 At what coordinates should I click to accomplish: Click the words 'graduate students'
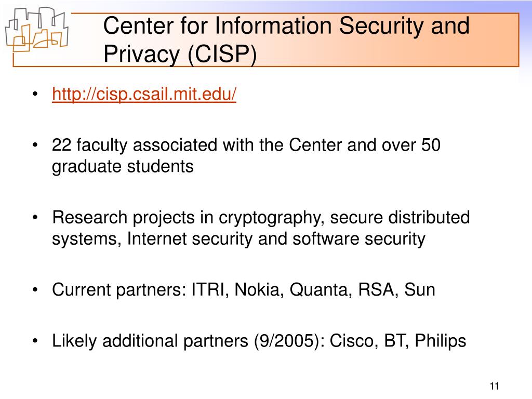[x=123, y=167]
